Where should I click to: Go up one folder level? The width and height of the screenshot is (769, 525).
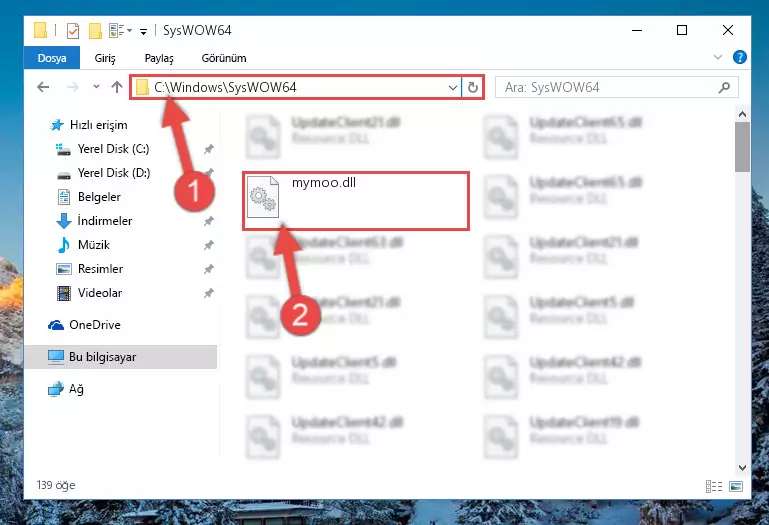(117, 87)
